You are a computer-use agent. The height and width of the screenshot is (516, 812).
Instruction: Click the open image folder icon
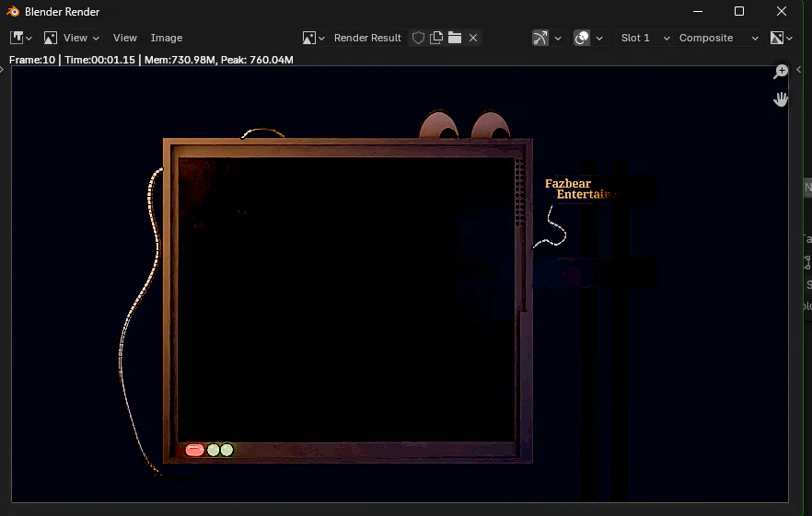tap(455, 38)
